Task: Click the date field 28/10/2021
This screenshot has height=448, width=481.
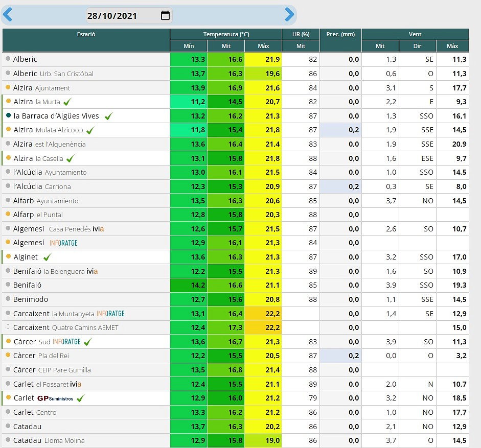Action: point(129,16)
